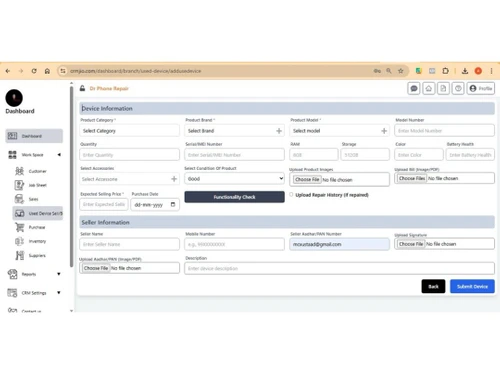Open the Select Category dropdown
Image resolution: width=500 pixels, height=375 pixels.
tap(129, 131)
